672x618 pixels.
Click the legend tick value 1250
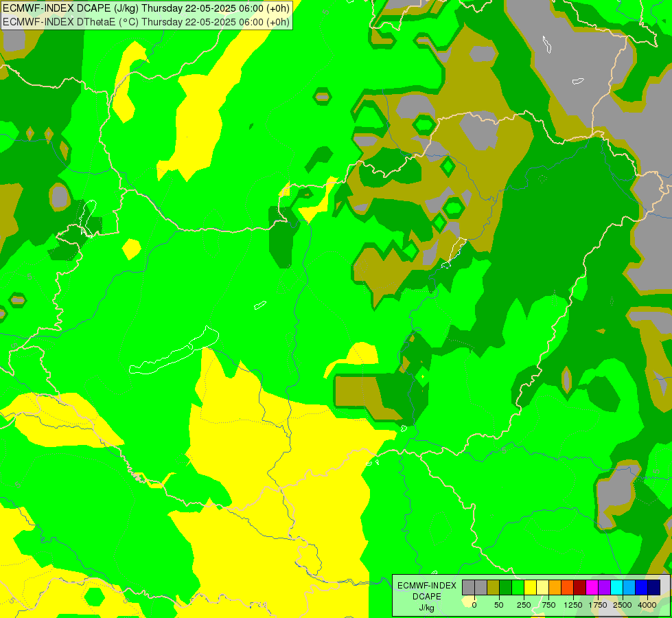click(573, 605)
